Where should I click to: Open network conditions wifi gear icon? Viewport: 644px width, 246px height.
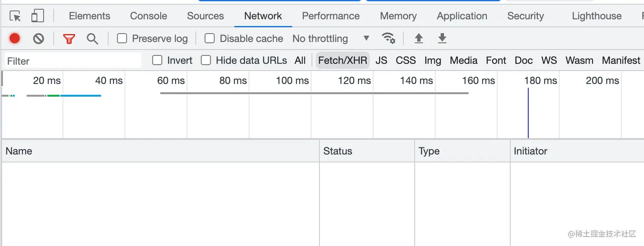pos(388,38)
